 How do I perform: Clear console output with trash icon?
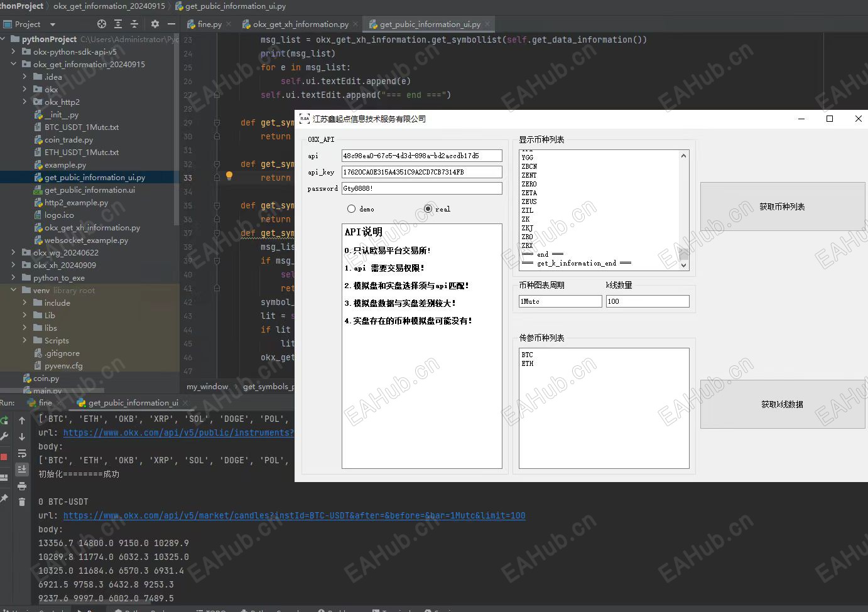(22, 502)
